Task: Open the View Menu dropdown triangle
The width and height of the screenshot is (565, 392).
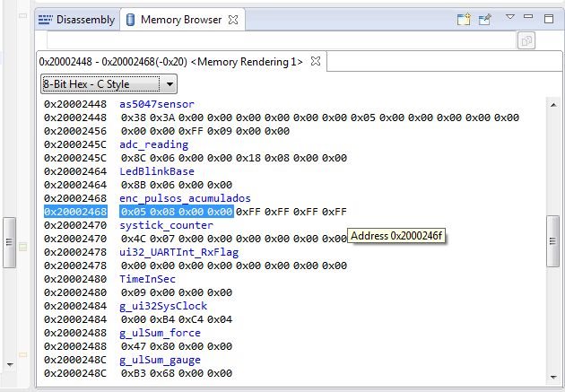Action: pos(510,16)
